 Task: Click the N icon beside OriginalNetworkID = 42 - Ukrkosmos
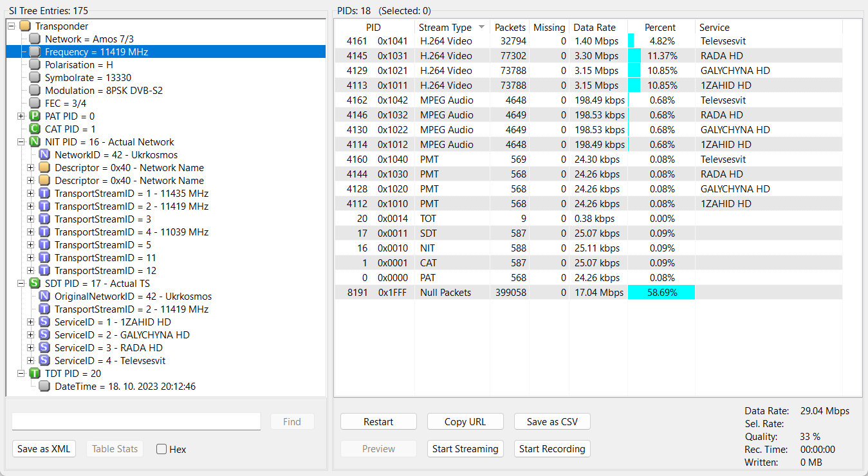[x=44, y=297]
